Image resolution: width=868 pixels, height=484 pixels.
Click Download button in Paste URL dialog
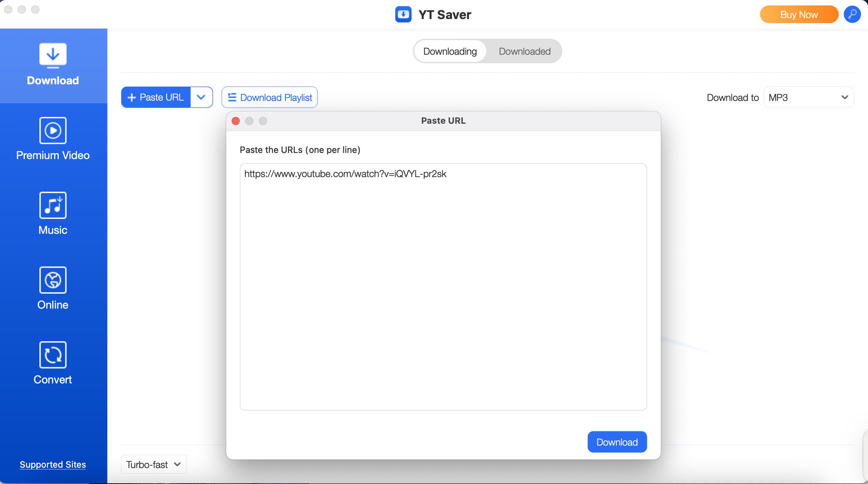tap(617, 442)
